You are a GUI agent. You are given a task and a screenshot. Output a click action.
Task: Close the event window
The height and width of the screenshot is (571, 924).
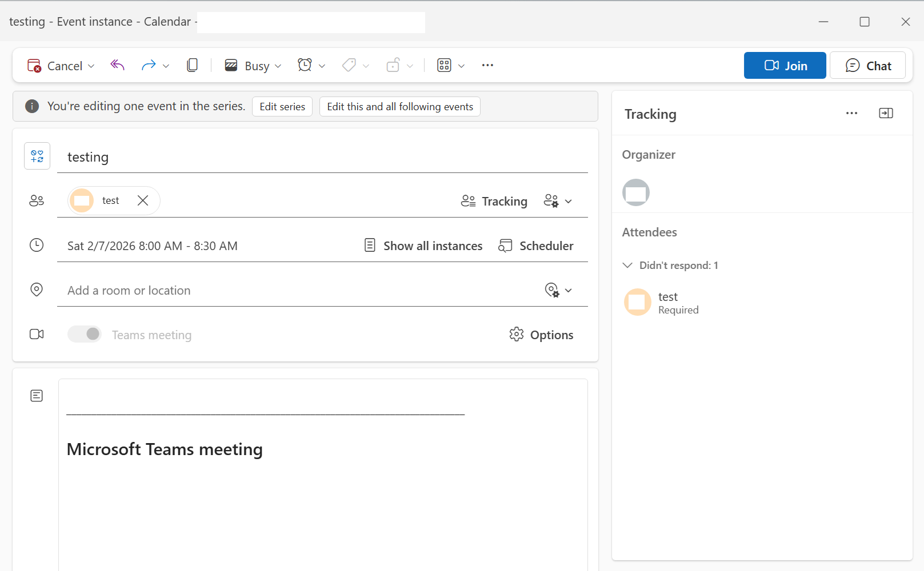(906, 22)
